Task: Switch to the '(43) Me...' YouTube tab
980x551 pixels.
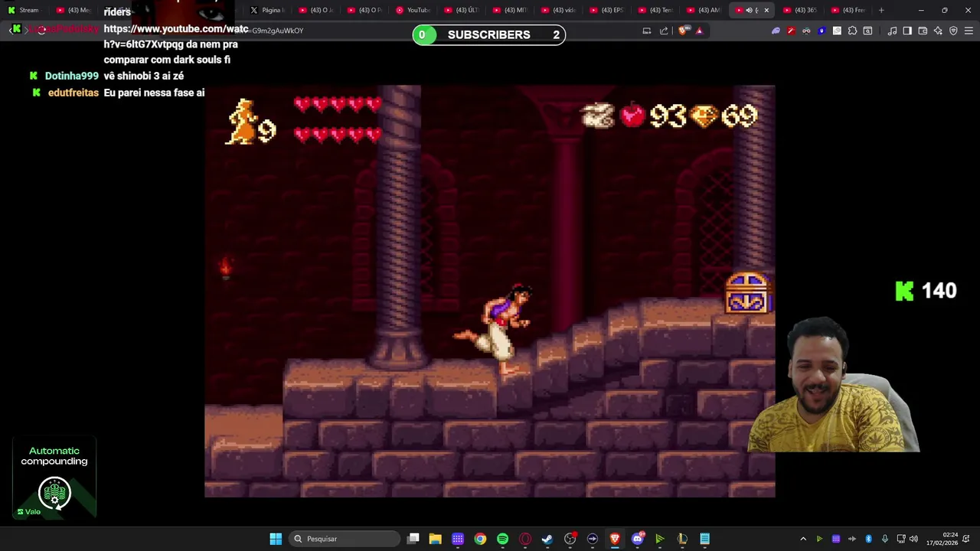Action: point(73,10)
